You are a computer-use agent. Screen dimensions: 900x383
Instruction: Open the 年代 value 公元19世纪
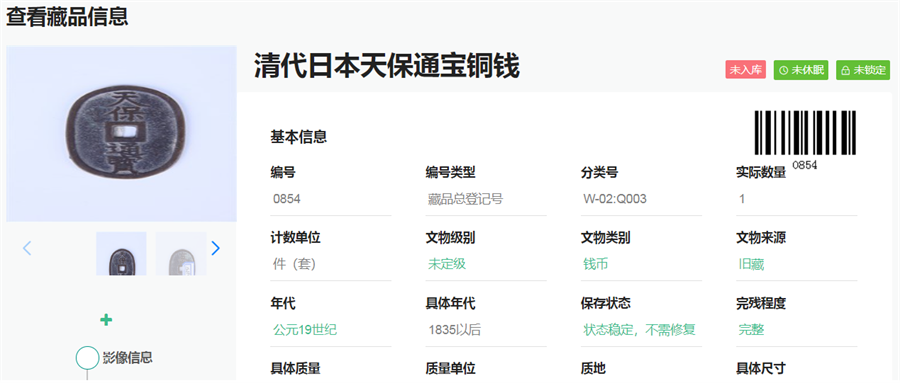[x=305, y=330]
